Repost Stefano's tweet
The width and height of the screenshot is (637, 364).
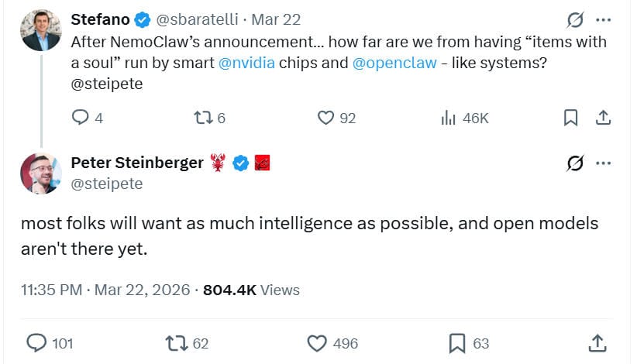pyautogui.click(x=203, y=118)
